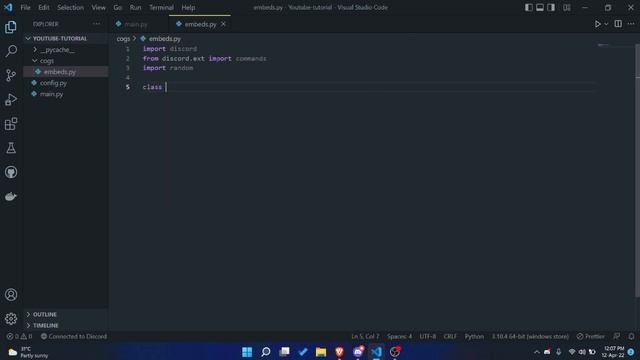The width and height of the screenshot is (640, 360).
Task: Open Brave browser from taskbar
Action: pyautogui.click(x=339, y=351)
